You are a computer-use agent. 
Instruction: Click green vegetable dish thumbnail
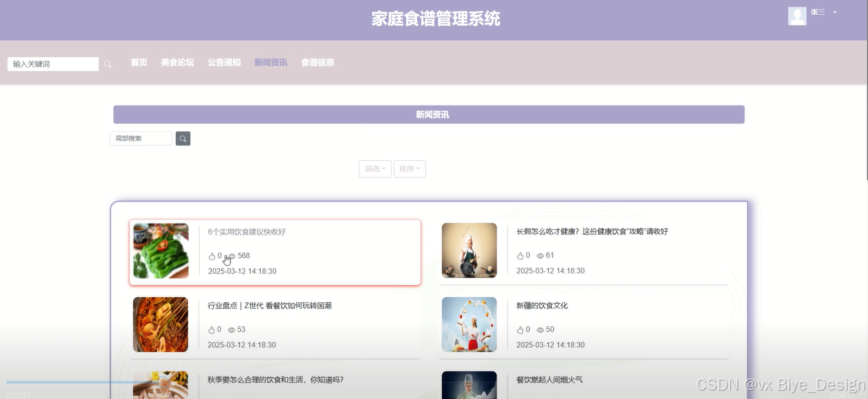pos(161,250)
